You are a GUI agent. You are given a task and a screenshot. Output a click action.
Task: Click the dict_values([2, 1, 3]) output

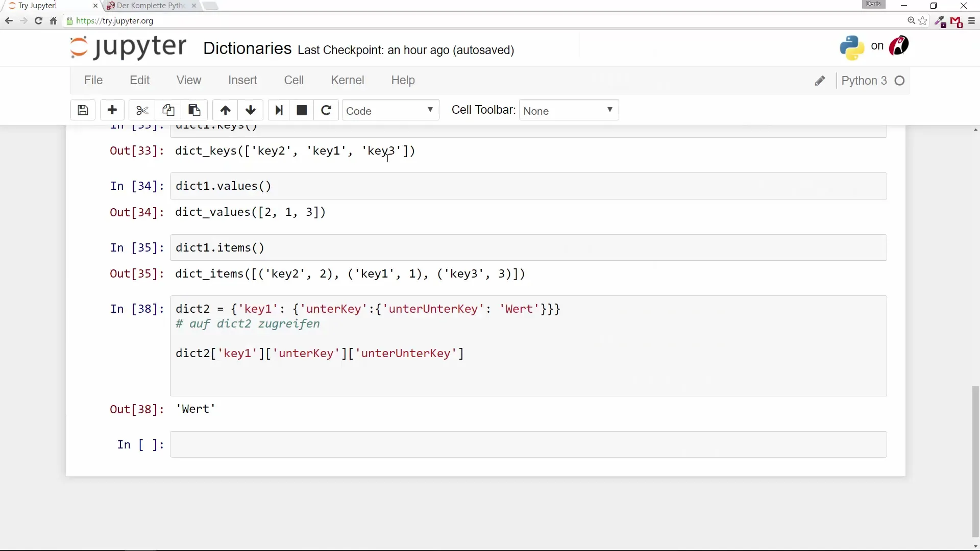pos(250,212)
